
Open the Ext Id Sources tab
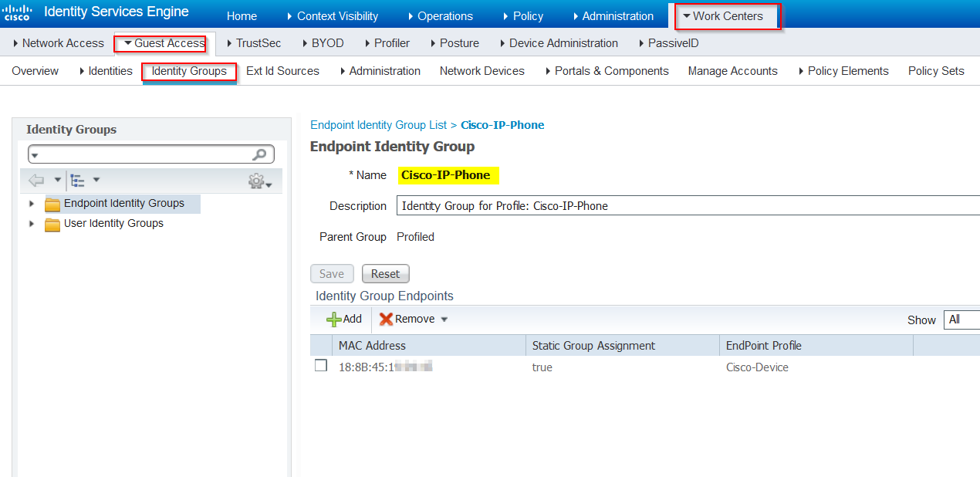[282, 71]
